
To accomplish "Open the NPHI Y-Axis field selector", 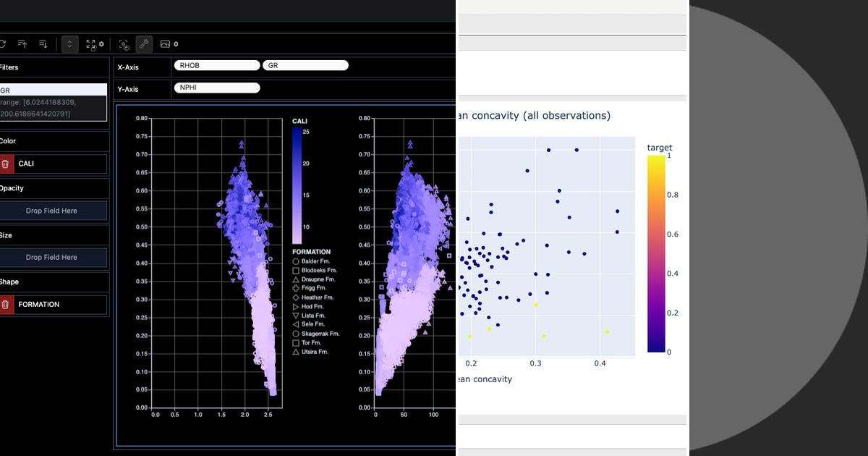I will point(217,88).
